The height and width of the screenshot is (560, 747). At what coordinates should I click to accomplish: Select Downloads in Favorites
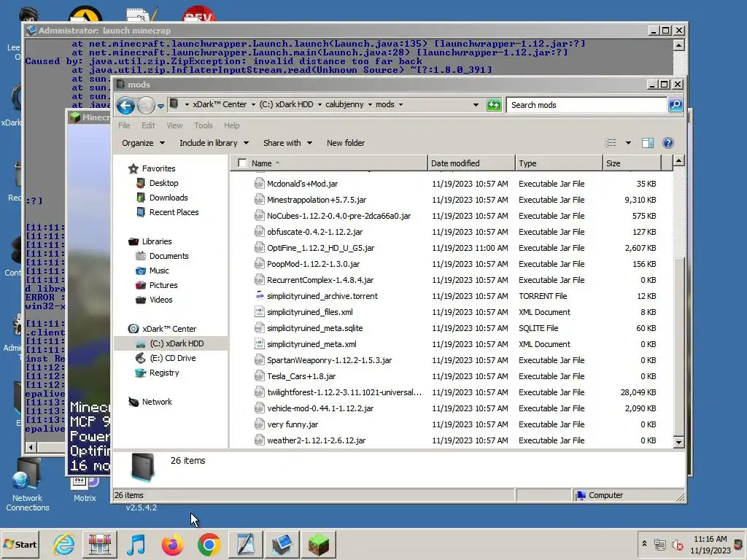pos(169,198)
